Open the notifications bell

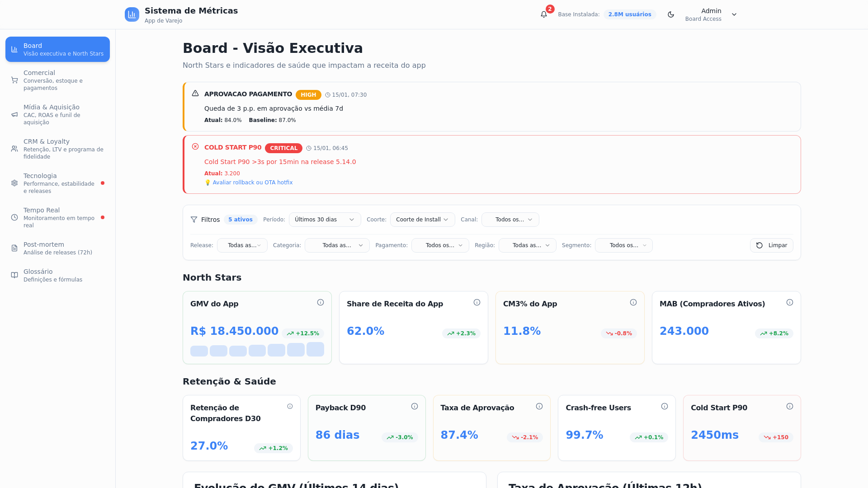click(x=544, y=14)
